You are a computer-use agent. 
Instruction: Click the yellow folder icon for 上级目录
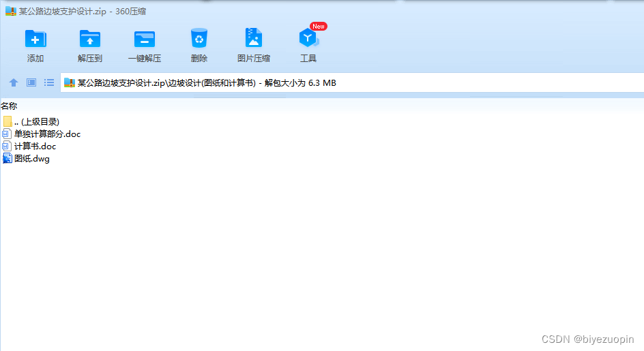click(8, 121)
